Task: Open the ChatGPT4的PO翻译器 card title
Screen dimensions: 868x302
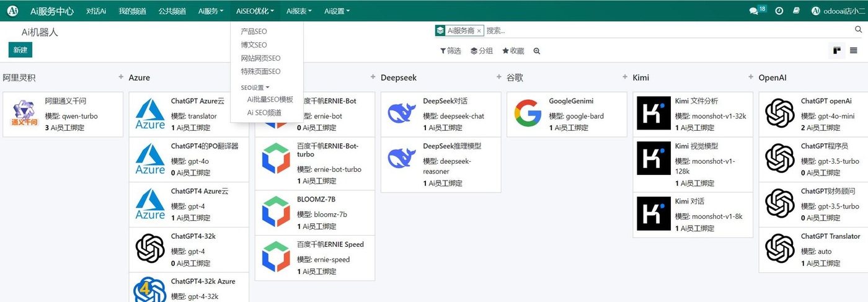Action: click(x=205, y=146)
